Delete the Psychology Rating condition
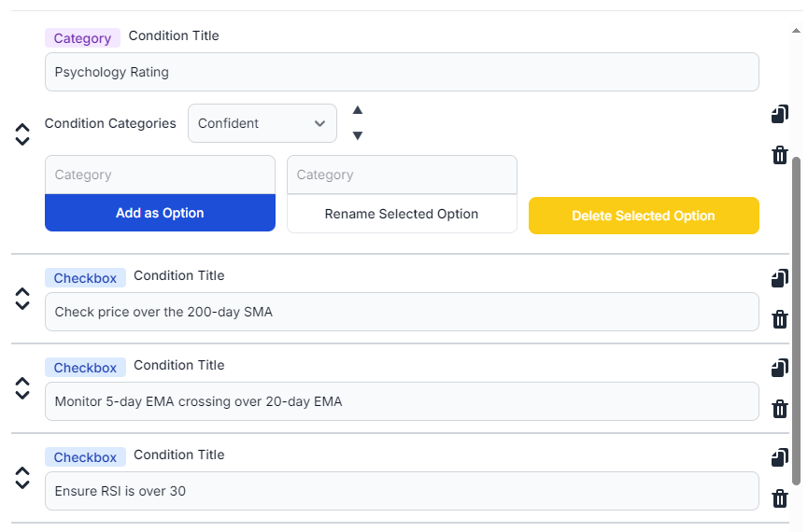 pos(780,155)
